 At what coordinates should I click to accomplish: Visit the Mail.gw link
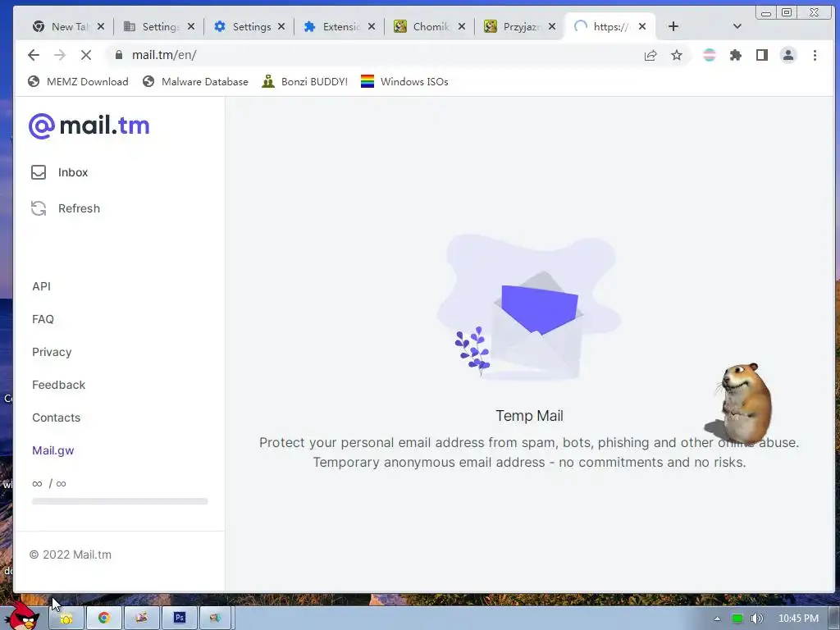pos(53,450)
